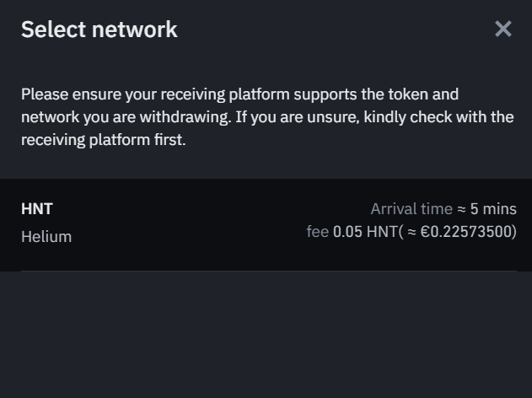Click the approximate sign before 5 mins
Image resolution: width=532 pixels, height=398 pixels.
pyautogui.click(x=461, y=209)
